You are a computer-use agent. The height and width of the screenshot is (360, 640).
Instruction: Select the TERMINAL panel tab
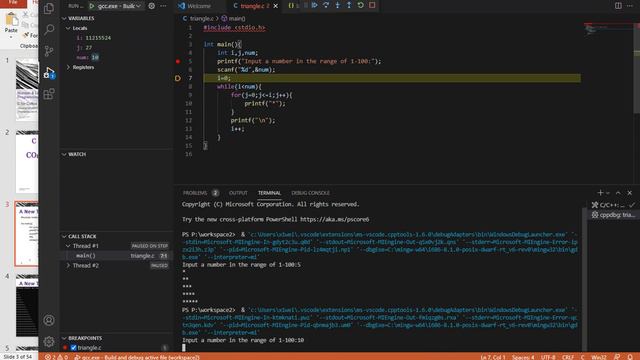pos(269,193)
